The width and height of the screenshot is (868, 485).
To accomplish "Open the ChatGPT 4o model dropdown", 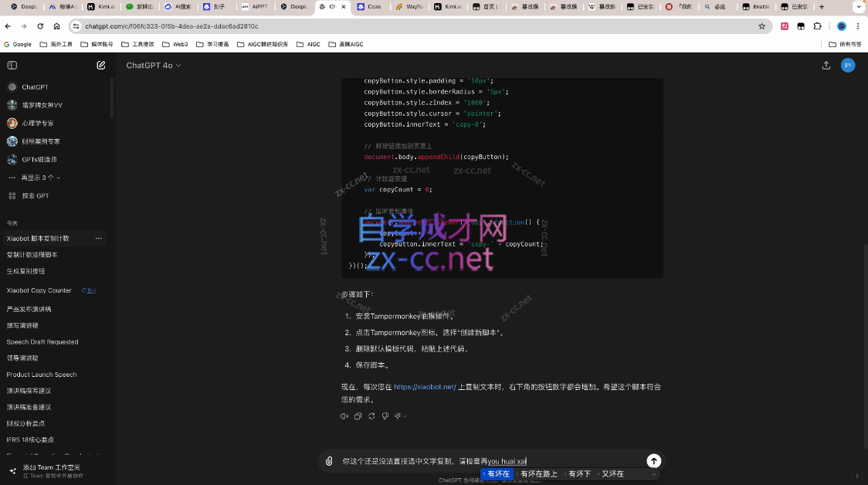I will click(153, 66).
